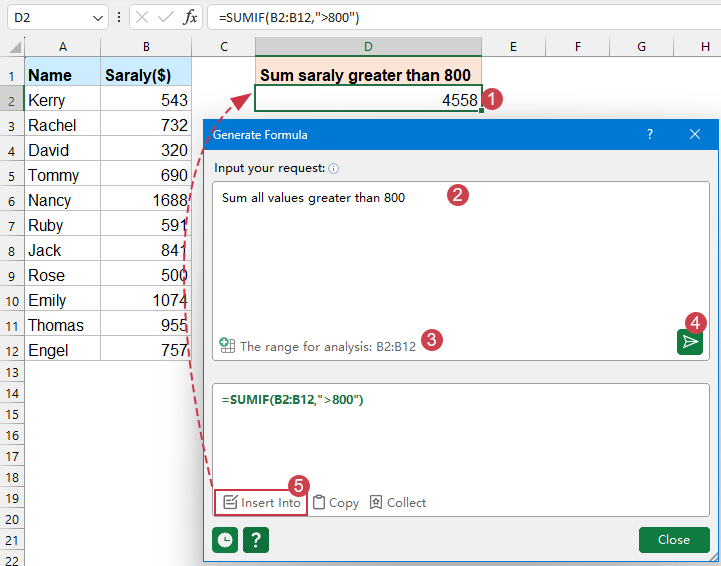Click inside the formula bar text
The height and width of the screenshot is (566, 721).
tap(450, 18)
